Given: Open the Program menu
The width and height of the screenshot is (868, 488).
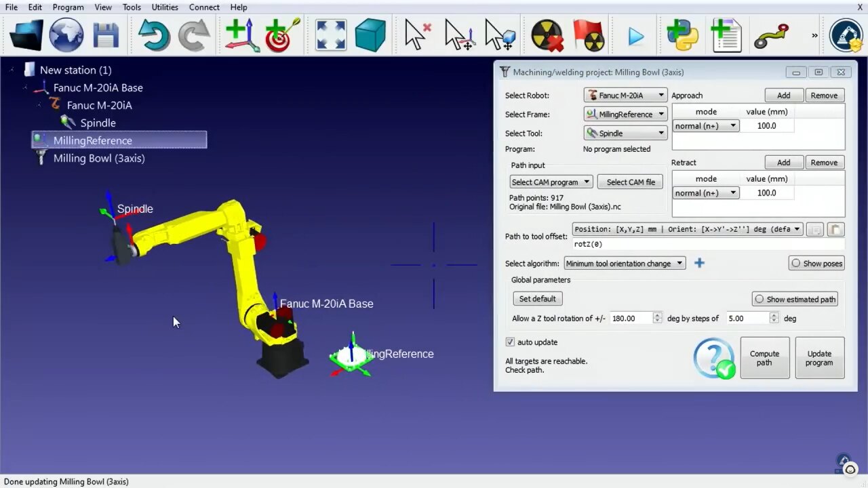Looking at the screenshot, I should point(68,7).
